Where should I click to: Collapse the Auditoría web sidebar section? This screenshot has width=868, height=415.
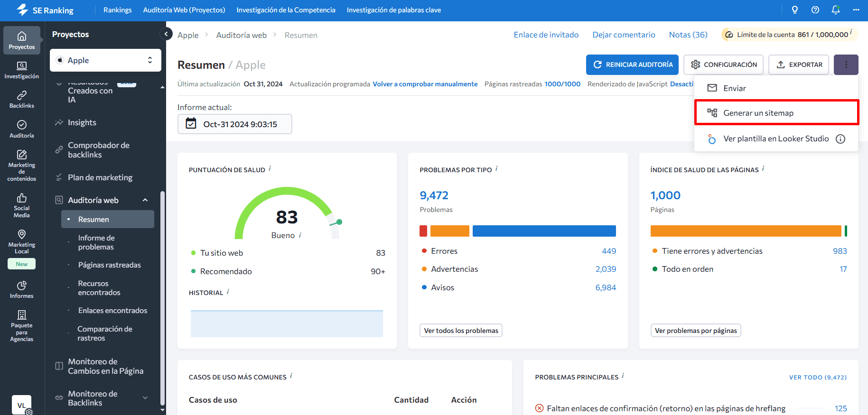pyautogui.click(x=145, y=200)
